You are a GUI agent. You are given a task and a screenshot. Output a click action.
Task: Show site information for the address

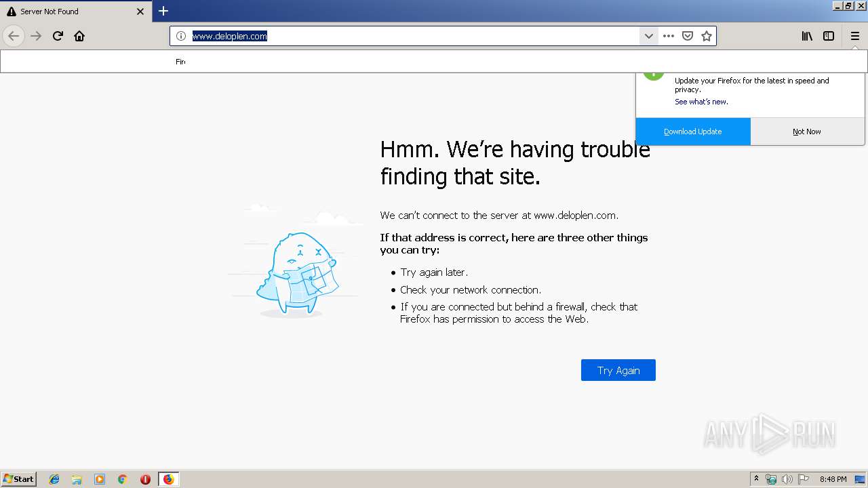pyautogui.click(x=181, y=36)
